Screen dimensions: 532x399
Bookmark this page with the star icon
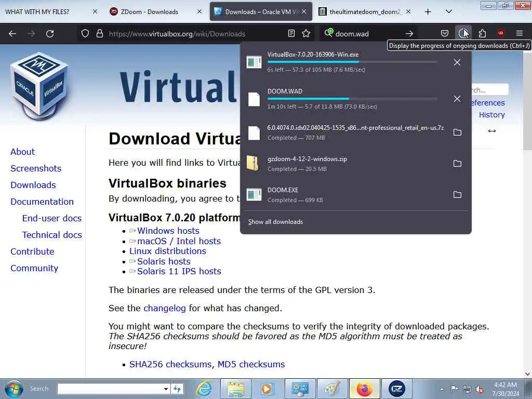306,33
